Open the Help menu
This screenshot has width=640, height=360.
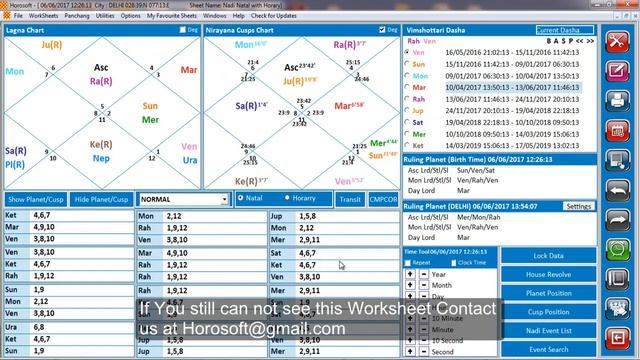pos(238,16)
